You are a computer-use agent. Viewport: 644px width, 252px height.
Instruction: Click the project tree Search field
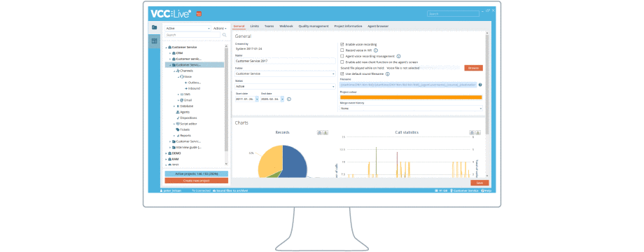pos(192,35)
